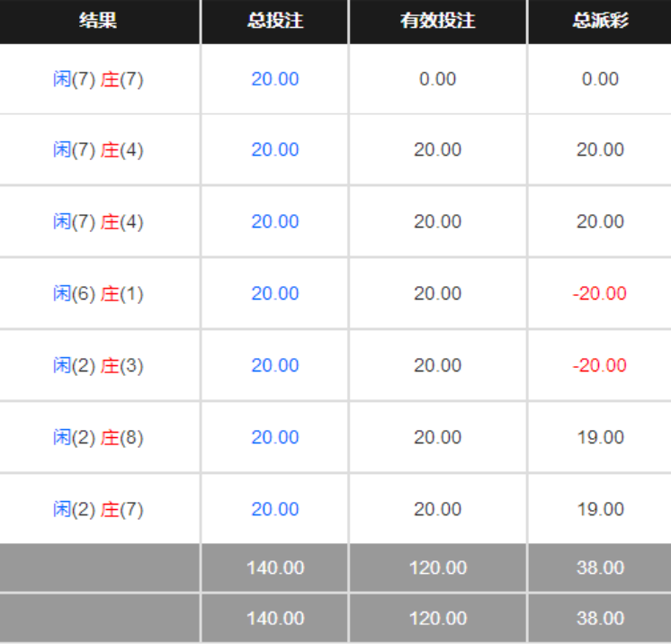Click the 有效投注 column header
Viewport: 671px width, 644px height.
coord(437,20)
